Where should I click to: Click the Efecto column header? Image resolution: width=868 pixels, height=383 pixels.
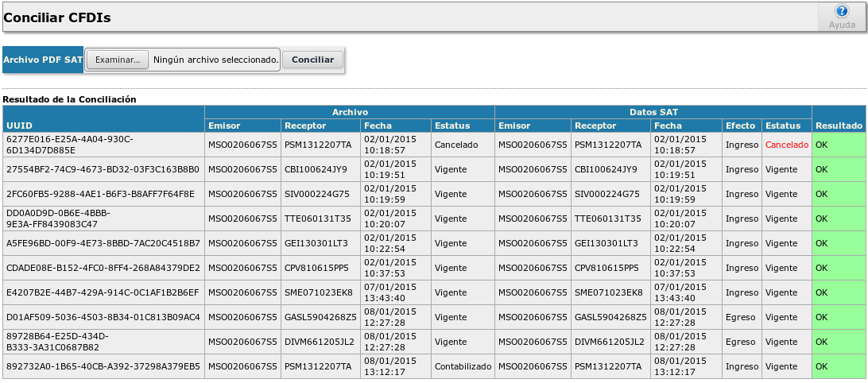[741, 126]
